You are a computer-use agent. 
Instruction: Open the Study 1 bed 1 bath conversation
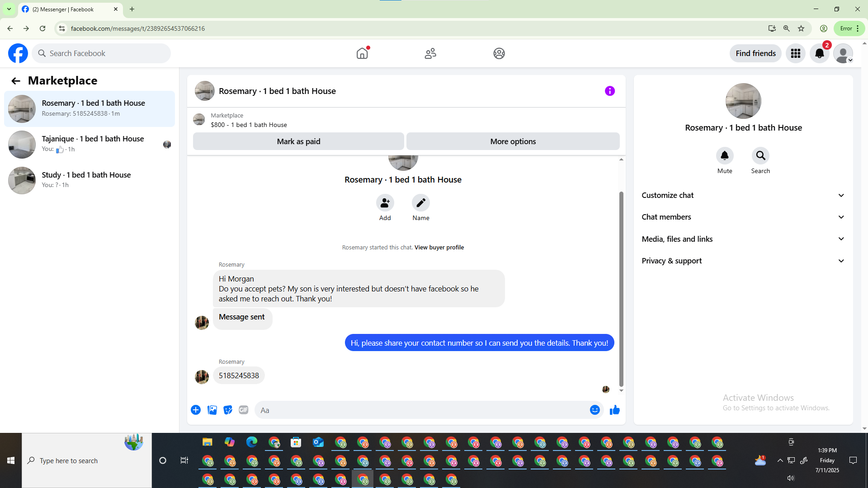pyautogui.click(x=90, y=180)
